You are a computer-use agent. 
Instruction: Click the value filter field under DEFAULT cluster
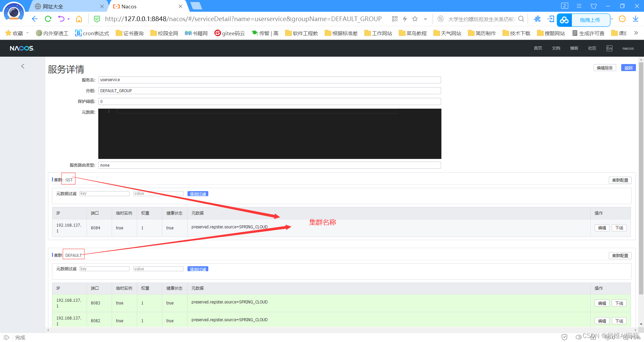point(158,269)
